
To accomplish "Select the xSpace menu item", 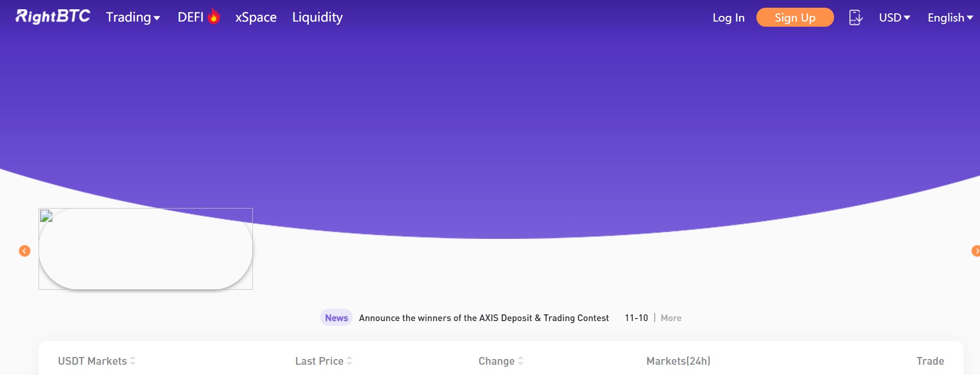I will pyautogui.click(x=255, y=17).
